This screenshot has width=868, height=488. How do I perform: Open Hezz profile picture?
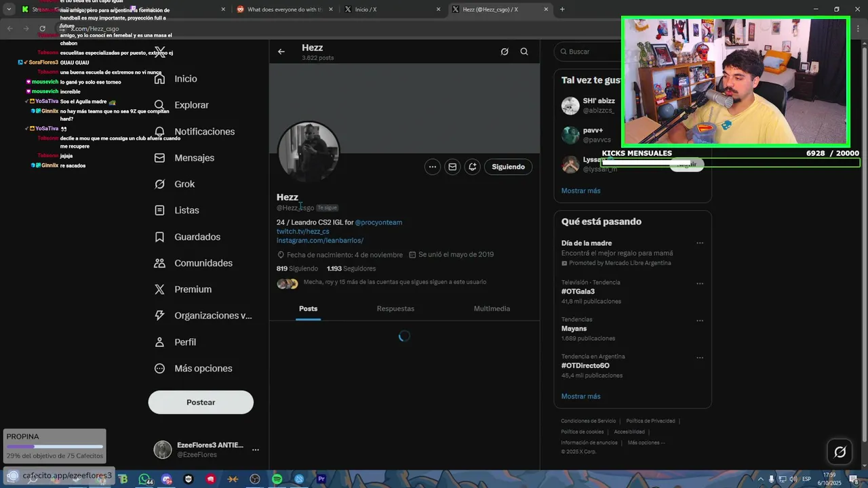309,152
